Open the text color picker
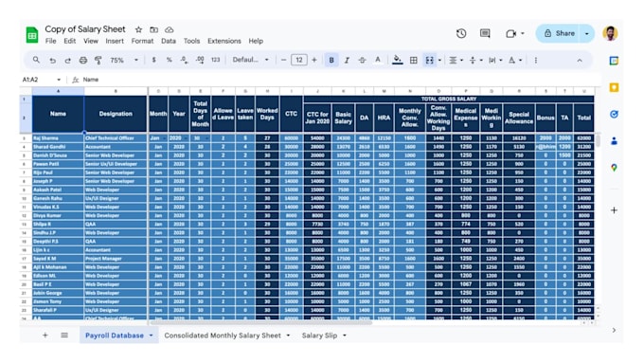This screenshot has width=644, height=363. click(x=378, y=60)
